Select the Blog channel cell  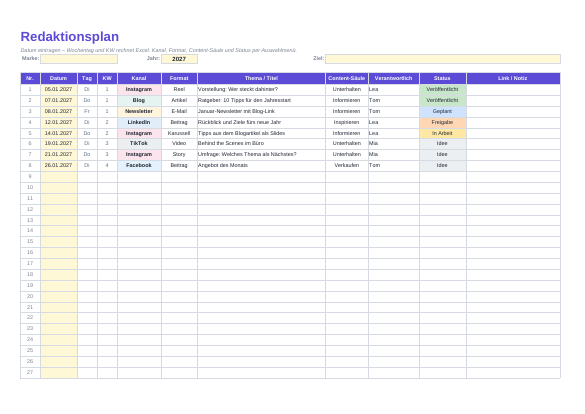[x=139, y=100]
